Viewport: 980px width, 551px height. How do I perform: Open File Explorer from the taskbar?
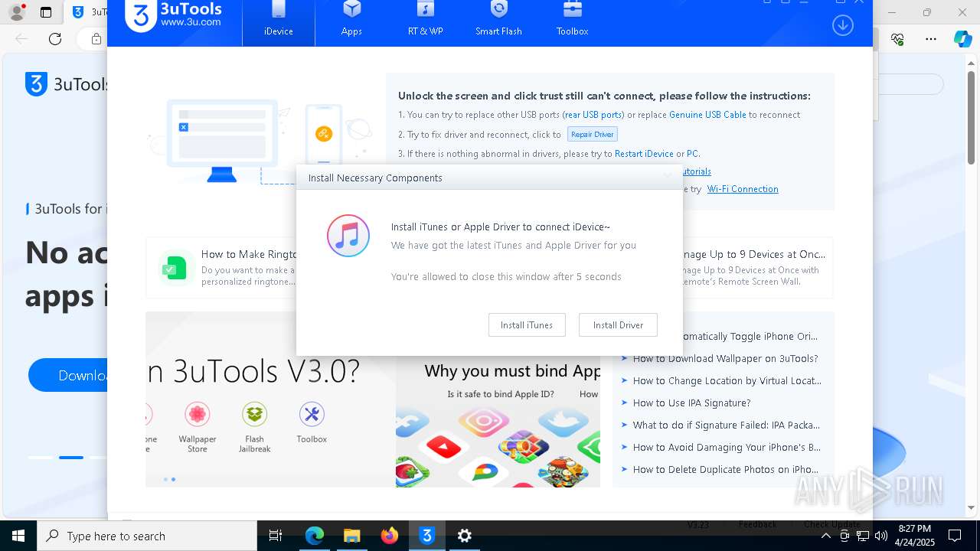[x=351, y=536]
